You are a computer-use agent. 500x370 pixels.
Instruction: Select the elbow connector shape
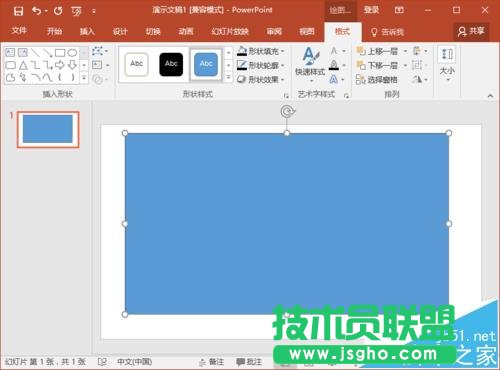point(35,65)
